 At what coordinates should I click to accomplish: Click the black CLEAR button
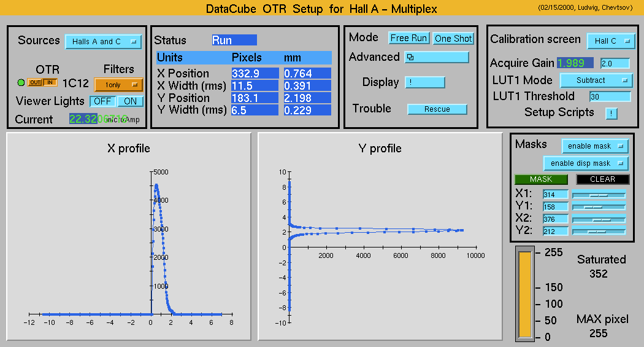[602, 179]
